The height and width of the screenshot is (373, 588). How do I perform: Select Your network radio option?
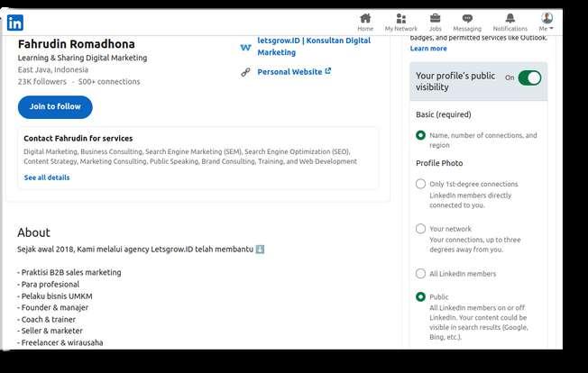(420, 229)
